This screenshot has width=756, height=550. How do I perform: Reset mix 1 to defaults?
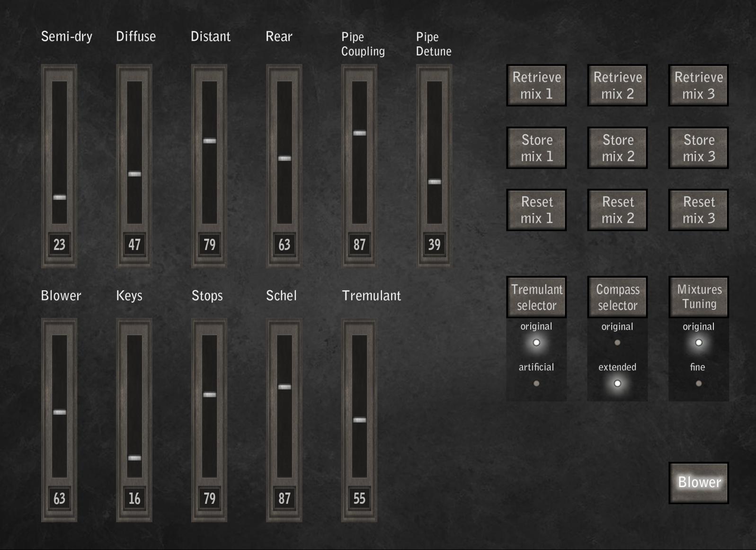click(536, 210)
